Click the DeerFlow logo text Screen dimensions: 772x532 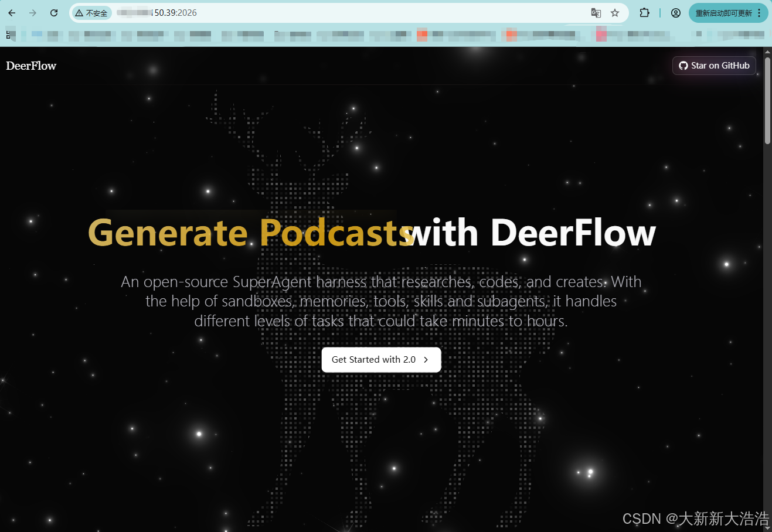pyautogui.click(x=31, y=66)
